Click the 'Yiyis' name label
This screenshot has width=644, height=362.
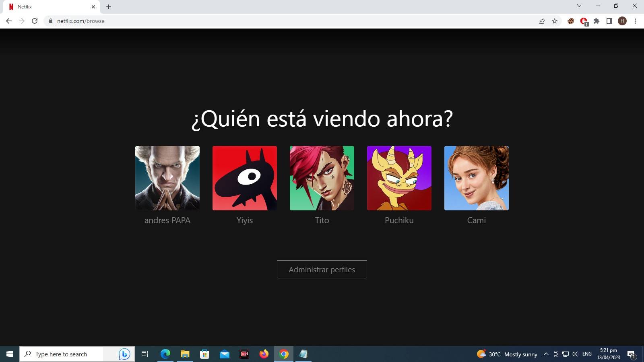(x=245, y=220)
